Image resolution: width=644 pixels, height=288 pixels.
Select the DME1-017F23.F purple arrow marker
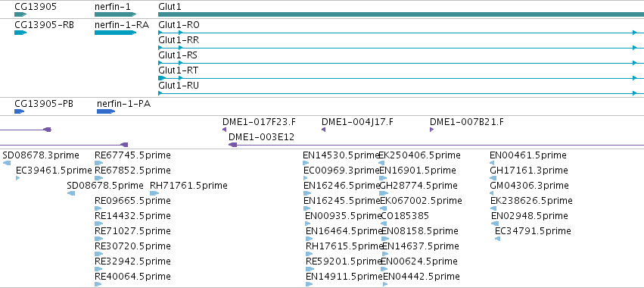(x=224, y=130)
